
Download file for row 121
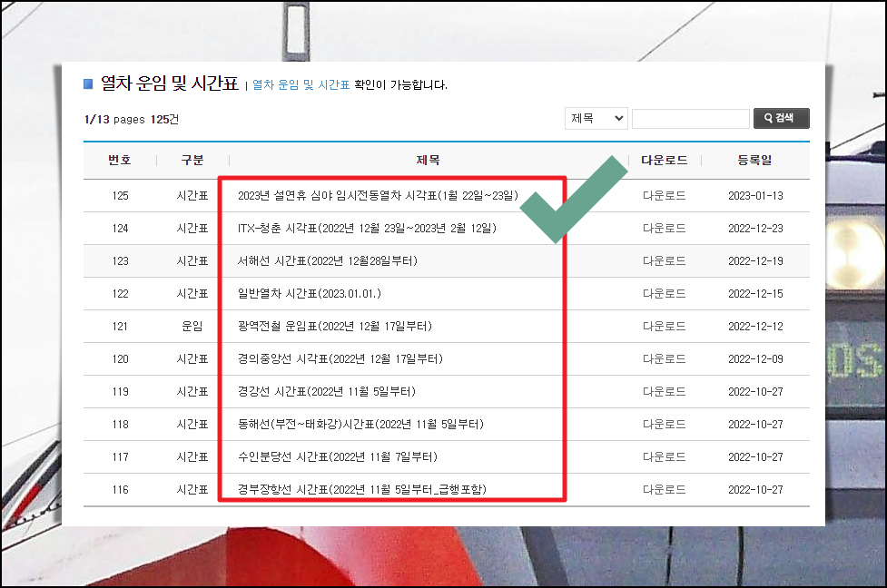coord(665,327)
